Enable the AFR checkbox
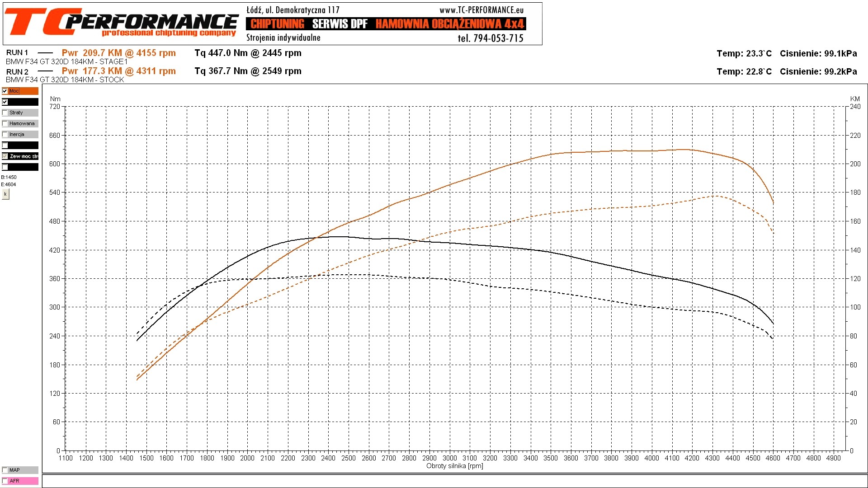The width and height of the screenshot is (868, 488). pos(5,481)
